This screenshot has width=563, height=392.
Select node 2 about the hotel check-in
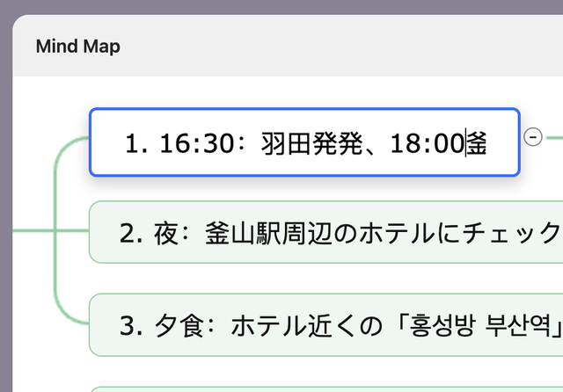325,233
